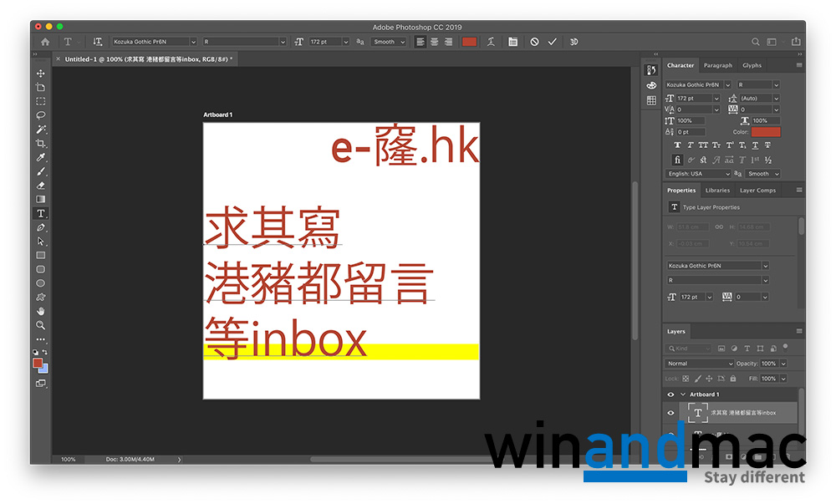Toggle Underline style in Character panel

(753, 145)
